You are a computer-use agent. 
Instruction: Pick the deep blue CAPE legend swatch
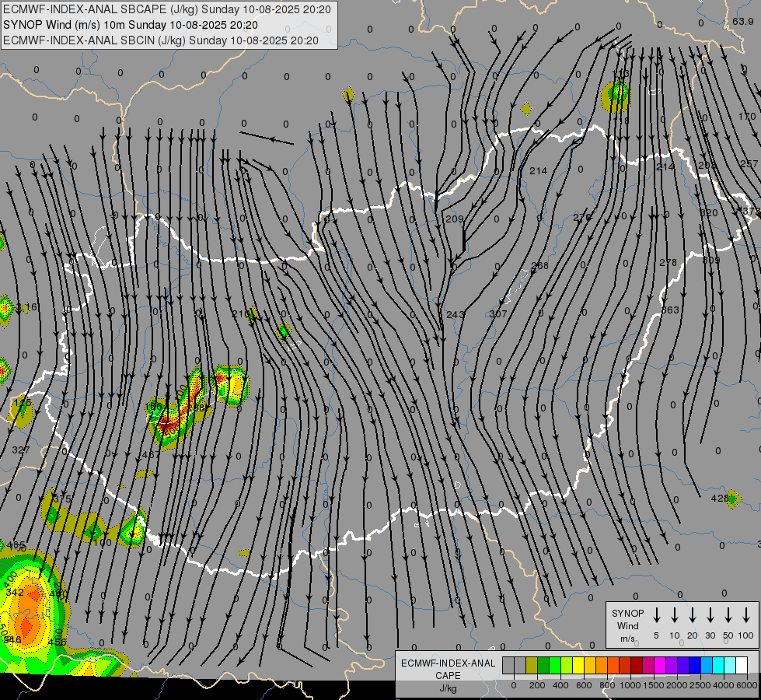point(695,666)
